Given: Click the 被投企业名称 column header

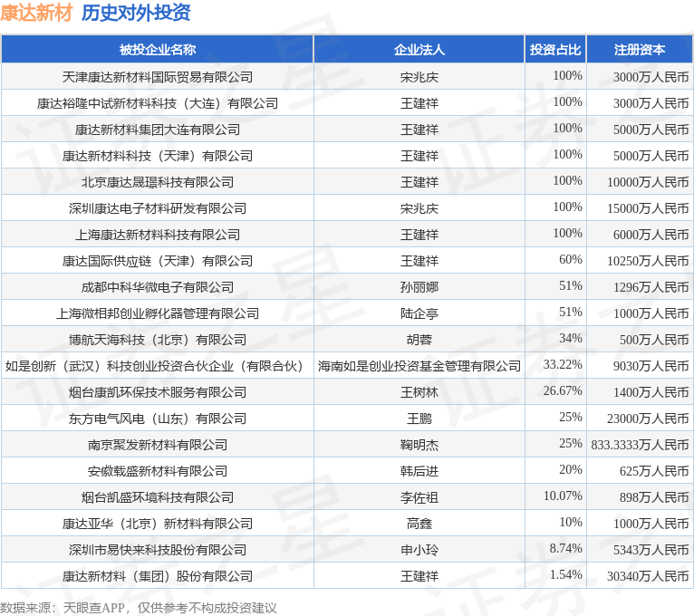Looking at the screenshot, I should [x=157, y=50].
